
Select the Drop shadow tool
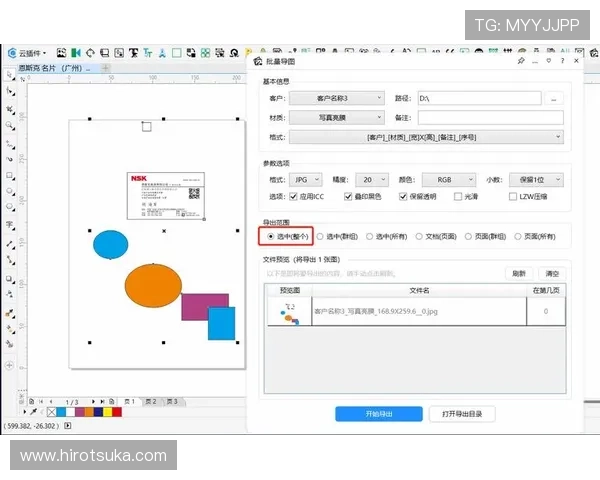click(10, 279)
